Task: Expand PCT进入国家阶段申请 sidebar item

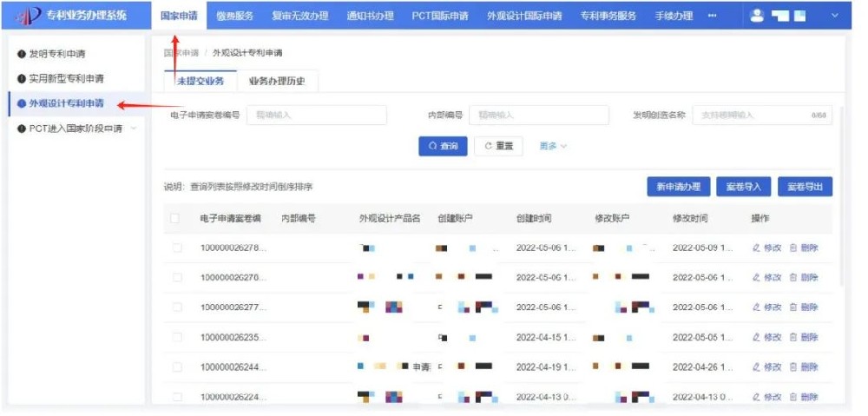Action: [133, 129]
